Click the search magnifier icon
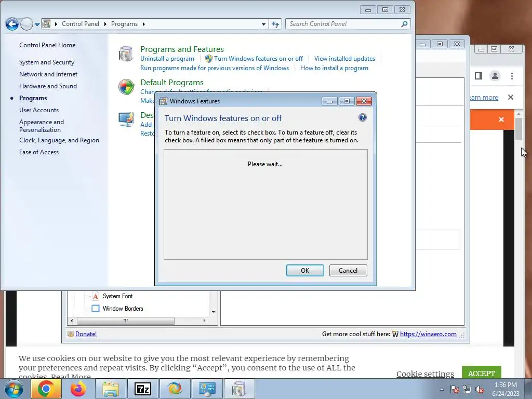This screenshot has height=399, width=532. [x=404, y=24]
